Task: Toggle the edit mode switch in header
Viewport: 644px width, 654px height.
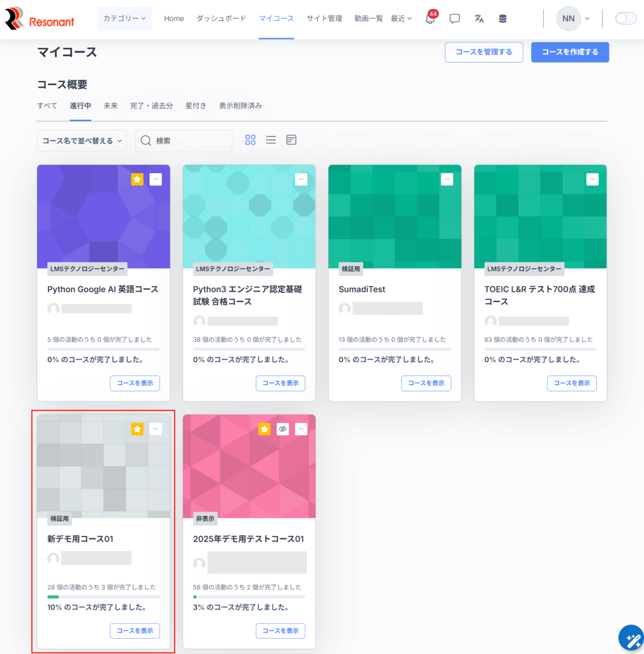Action: [x=625, y=19]
